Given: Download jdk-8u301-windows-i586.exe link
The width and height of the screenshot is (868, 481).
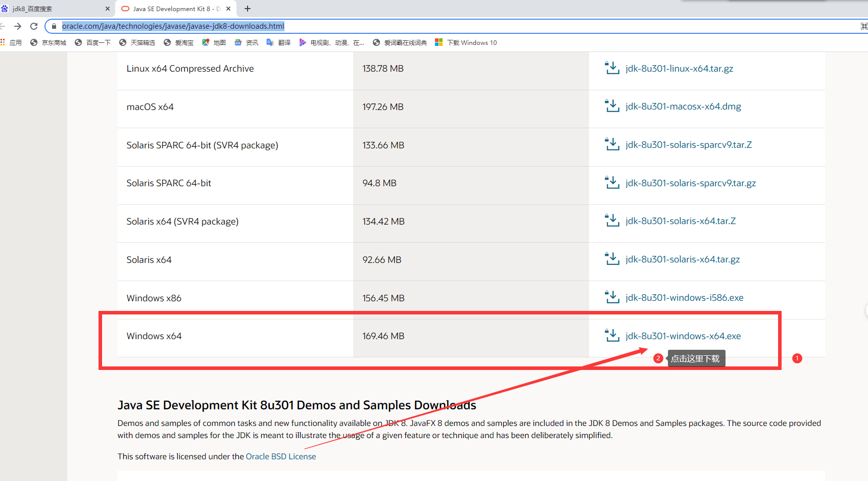Looking at the screenshot, I should click(x=685, y=298).
